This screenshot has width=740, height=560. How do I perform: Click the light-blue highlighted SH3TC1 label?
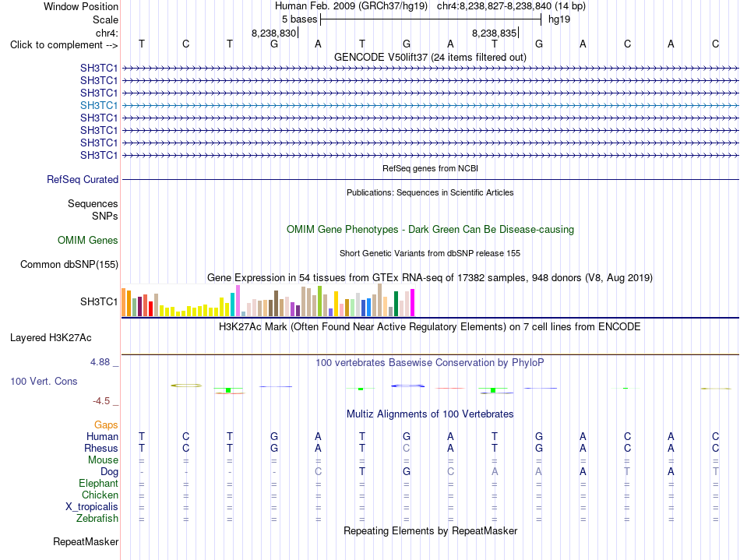coord(99,105)
